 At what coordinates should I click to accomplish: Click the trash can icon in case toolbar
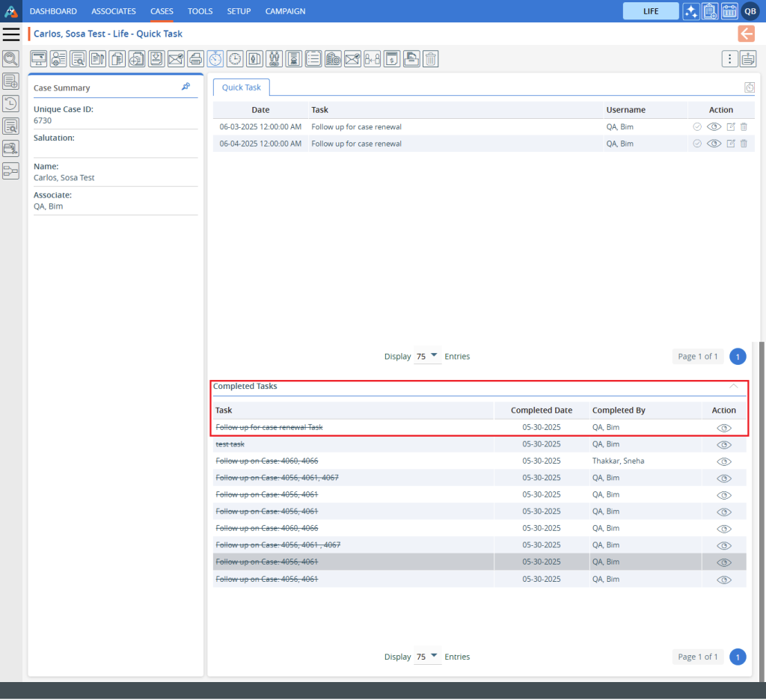[430, 59]
